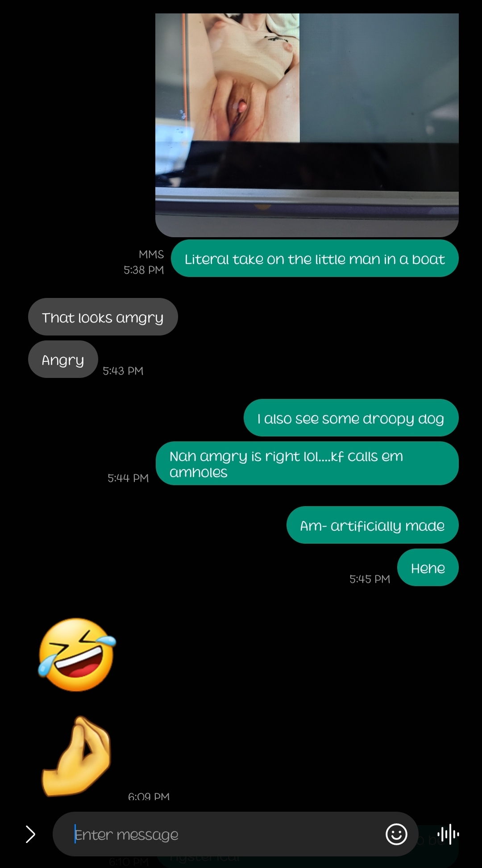Click the MMS label beside the image
The image size is (482, 868).
tap(151, 254)
